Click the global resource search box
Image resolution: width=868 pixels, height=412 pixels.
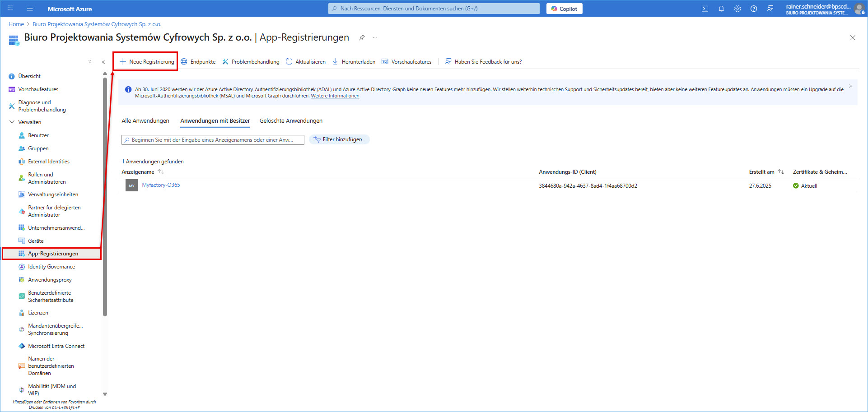coord(434,9)
